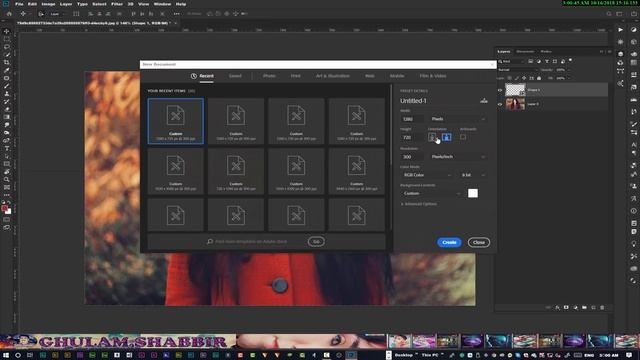Click the Shape 1 layer thumbnail
Screen dimensions: 640x360
tap(515, 90)
